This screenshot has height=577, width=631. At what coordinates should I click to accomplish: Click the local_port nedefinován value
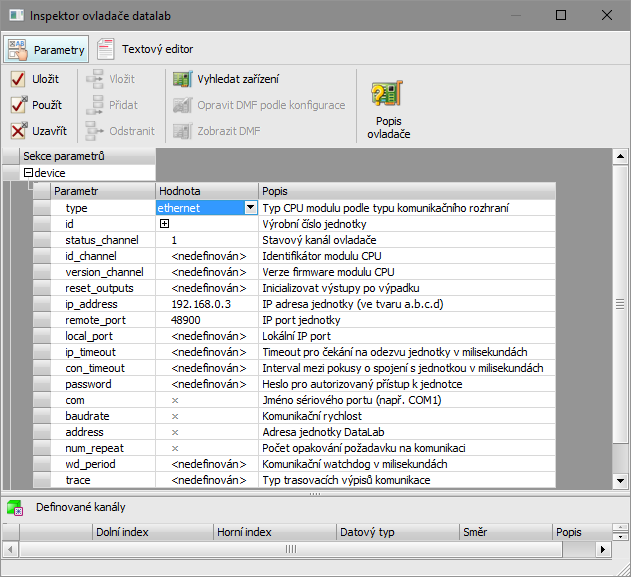click(x=208, y=336)
